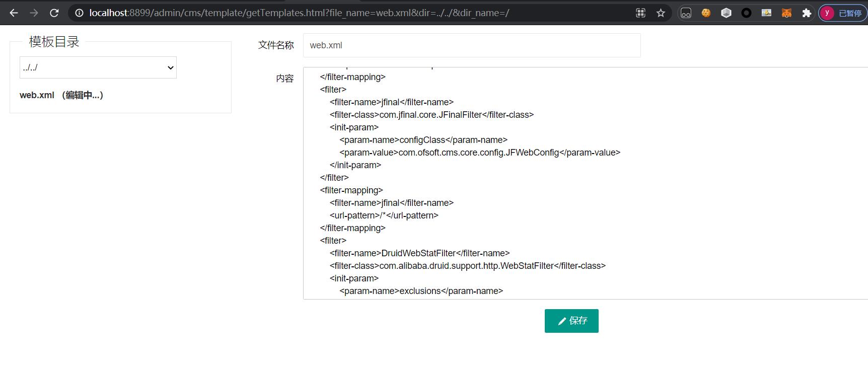Open the cookie editor extension
The image size is (868, 365).
pos(706,13)
